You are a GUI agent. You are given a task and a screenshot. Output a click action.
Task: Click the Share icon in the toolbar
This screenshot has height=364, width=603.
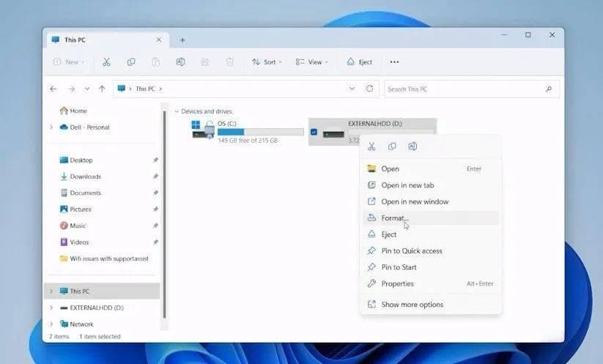(x=205, y=62)
